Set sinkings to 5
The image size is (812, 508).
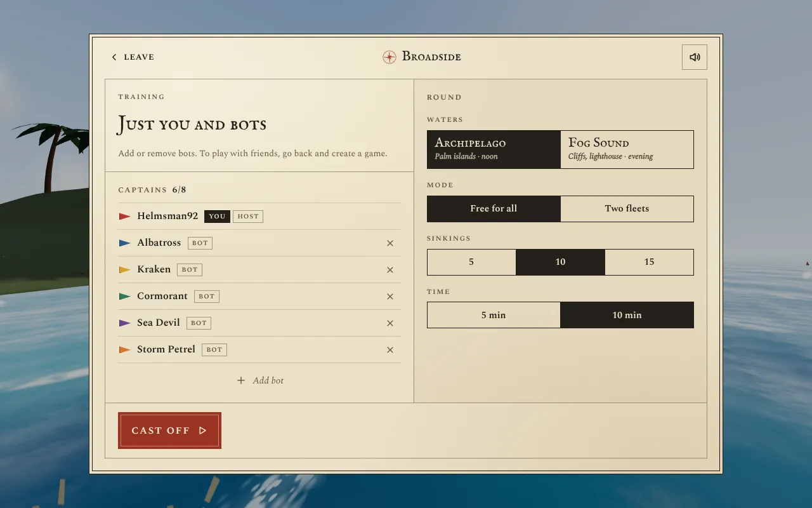[x=471, y=262]
